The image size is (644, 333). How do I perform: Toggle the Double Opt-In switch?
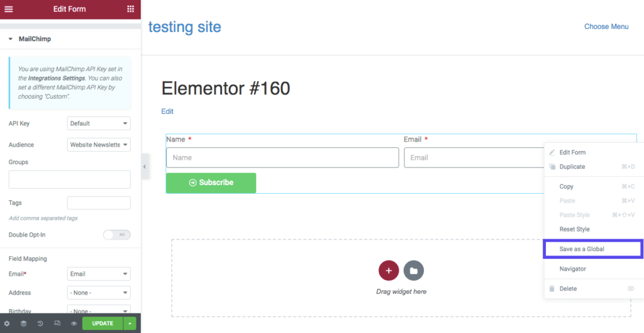coord(117,235)
